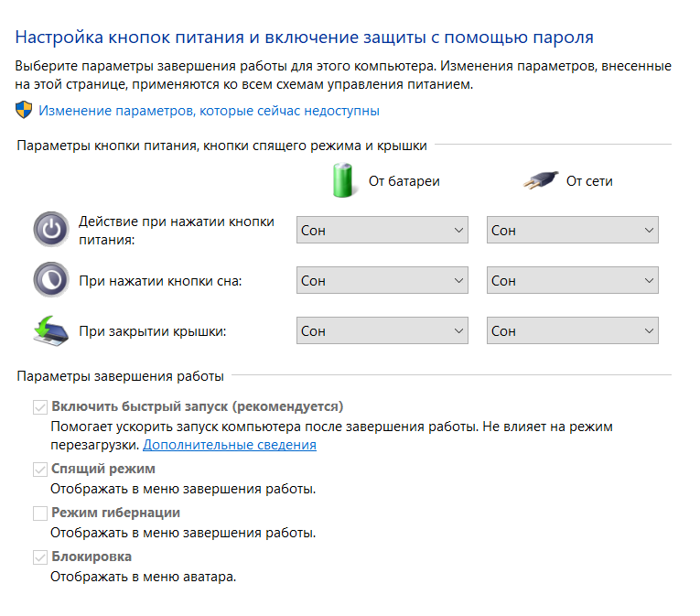
Task: Enable the Режим гибернации checkbox
Action: coord(40,513)
